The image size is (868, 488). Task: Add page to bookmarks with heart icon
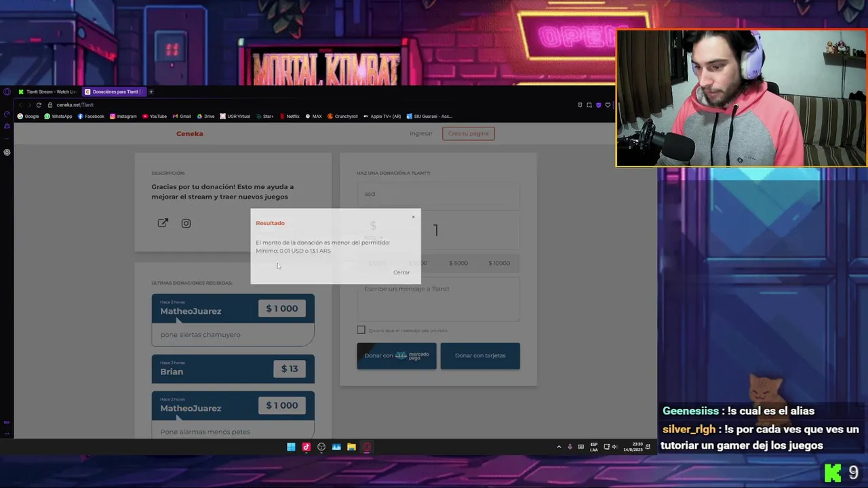coord(608,105)
